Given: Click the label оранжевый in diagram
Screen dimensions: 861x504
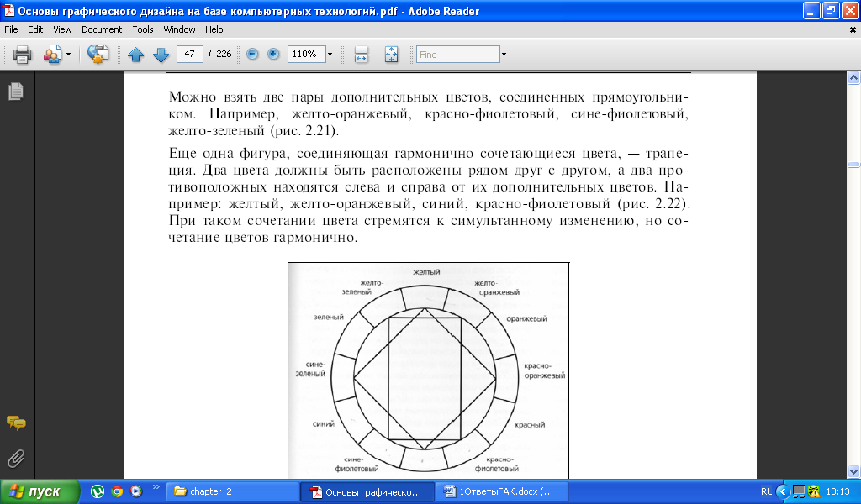Looking at the screenshot, I should (x=526, y=318).
